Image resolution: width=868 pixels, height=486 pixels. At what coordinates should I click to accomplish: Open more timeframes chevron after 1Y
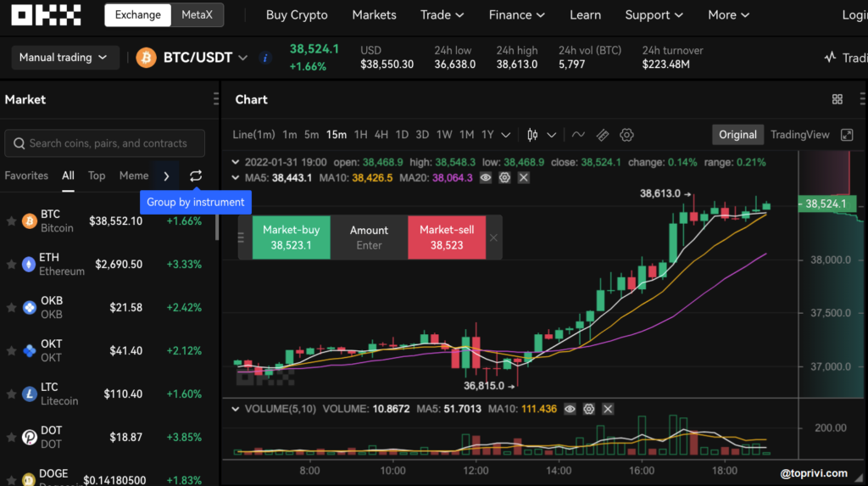[x=506, y=135]
